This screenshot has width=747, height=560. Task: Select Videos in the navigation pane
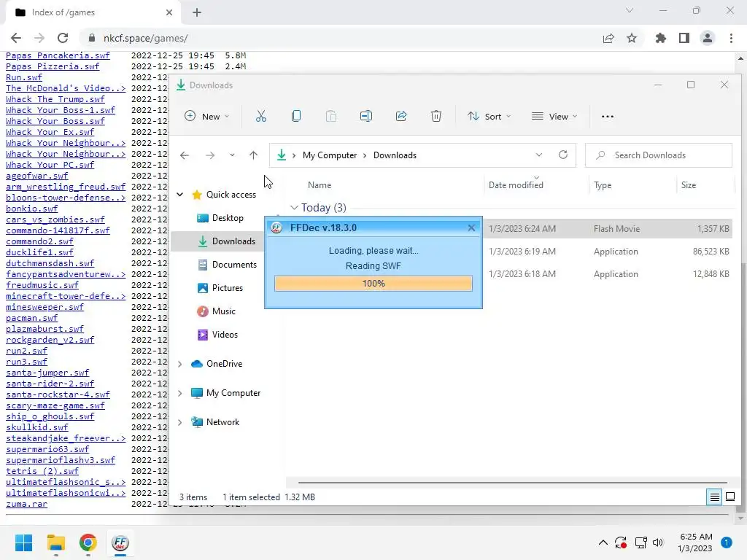click(x=217, y=335)
